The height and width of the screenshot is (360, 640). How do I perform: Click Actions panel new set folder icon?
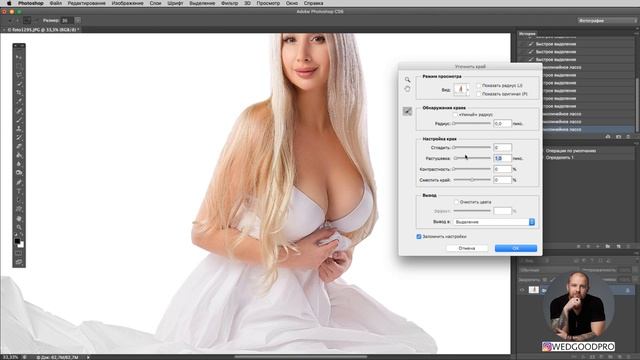(x=608, y=246)
